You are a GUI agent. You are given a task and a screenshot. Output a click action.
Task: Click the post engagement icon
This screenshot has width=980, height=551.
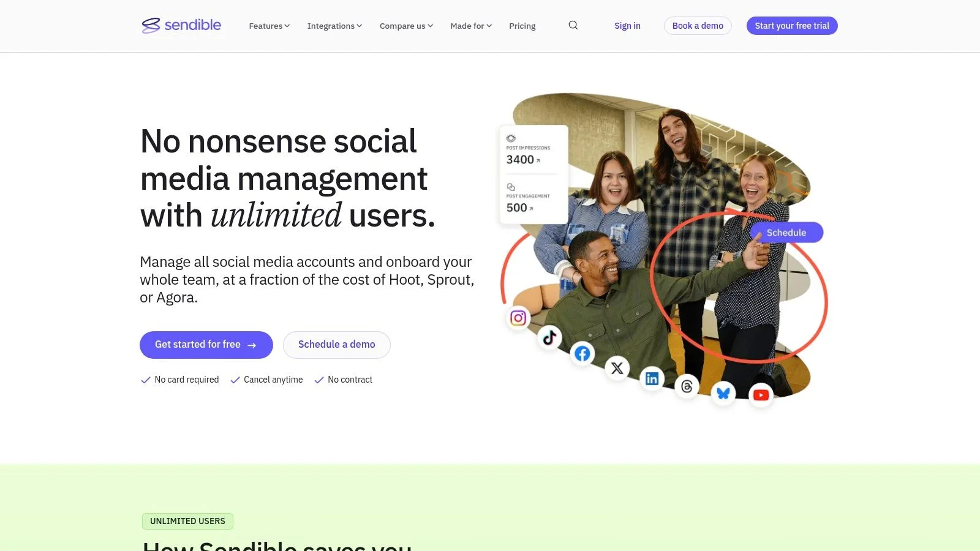[511, 187]
